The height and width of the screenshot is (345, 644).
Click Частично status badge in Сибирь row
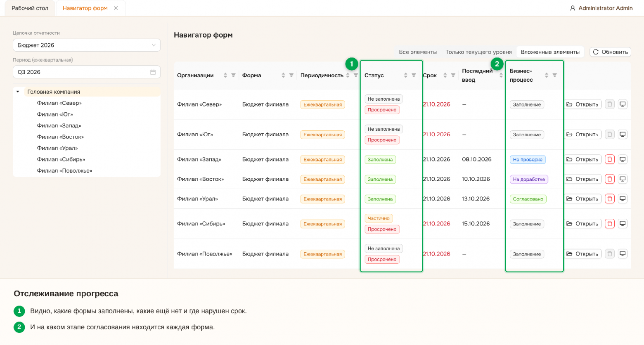(x=379, y=218)
